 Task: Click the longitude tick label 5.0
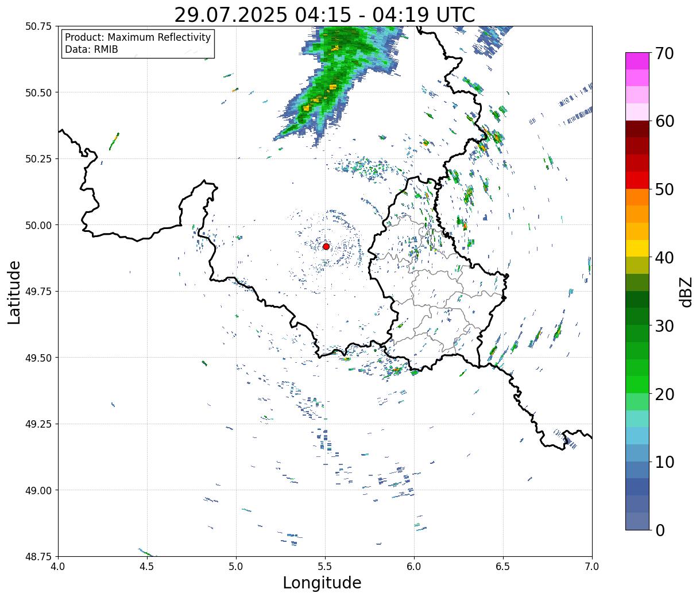pyautogui.click(x=236, y=567)
